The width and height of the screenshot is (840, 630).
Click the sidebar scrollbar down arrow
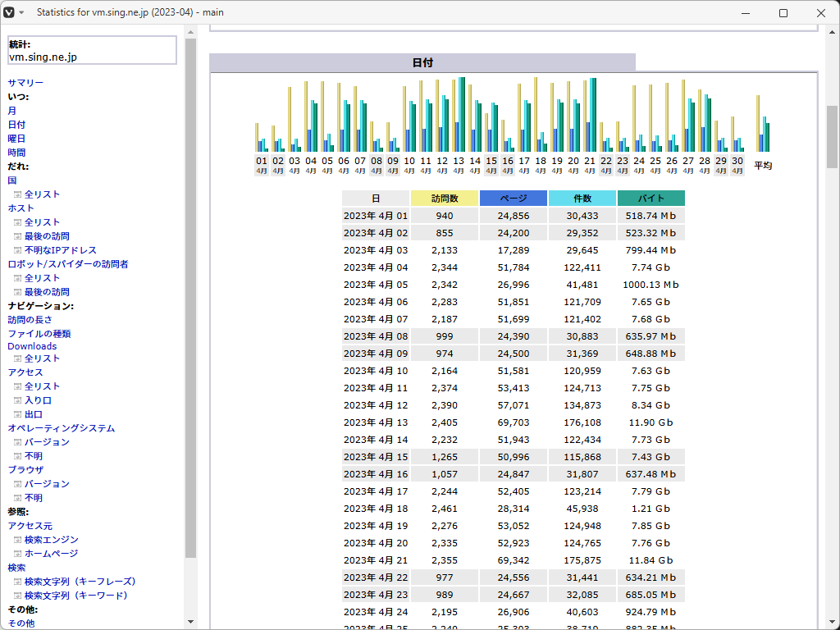click(191, 621)
